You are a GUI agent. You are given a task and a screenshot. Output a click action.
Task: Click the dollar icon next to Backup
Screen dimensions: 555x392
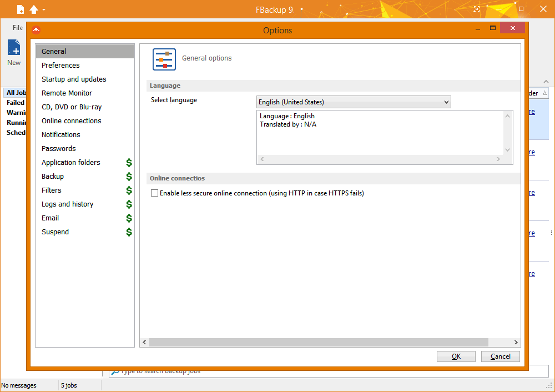pos(129,177)
